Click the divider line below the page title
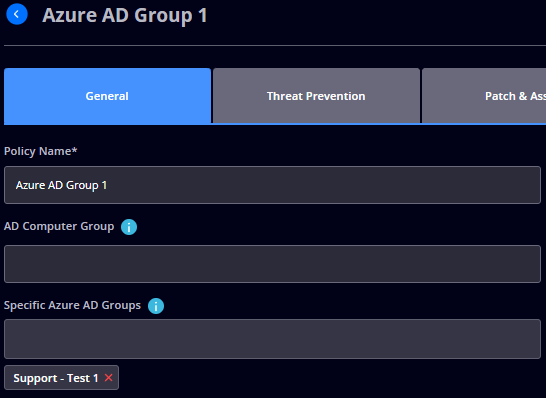 (x=275, y=45)
